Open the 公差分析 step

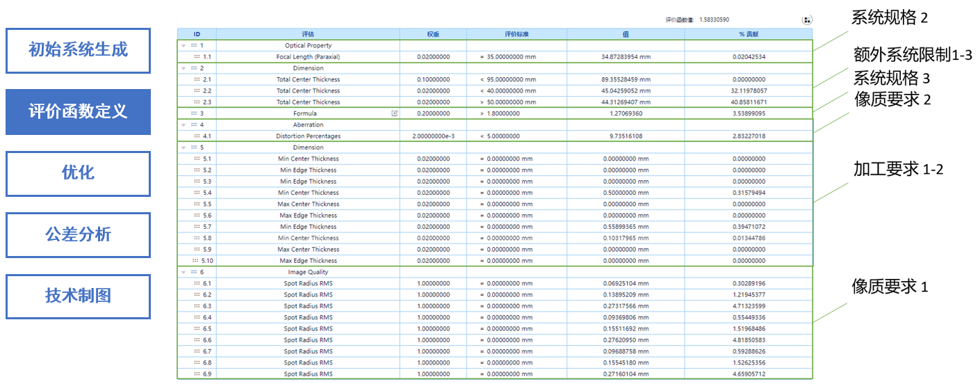pos(78,235)
